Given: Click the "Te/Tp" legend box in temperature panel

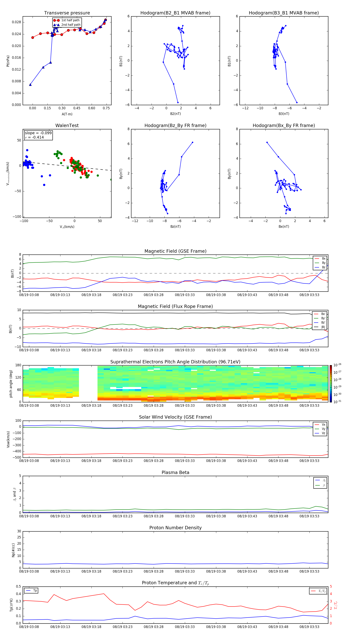Looking at the screenshot, I should click(x=318, y=591).
